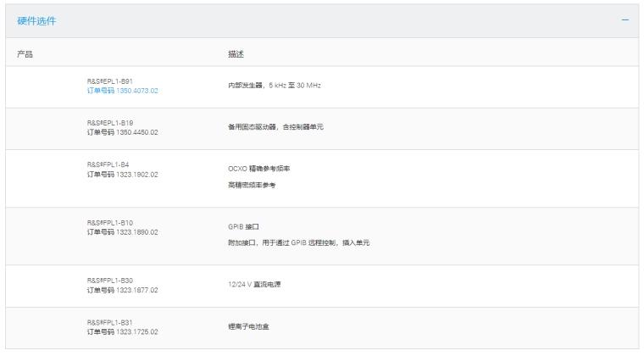Click the 硬件选件 section title
The height and width of the screenshot is (356, 644).
pyautogui.click(x=37, y=19)
